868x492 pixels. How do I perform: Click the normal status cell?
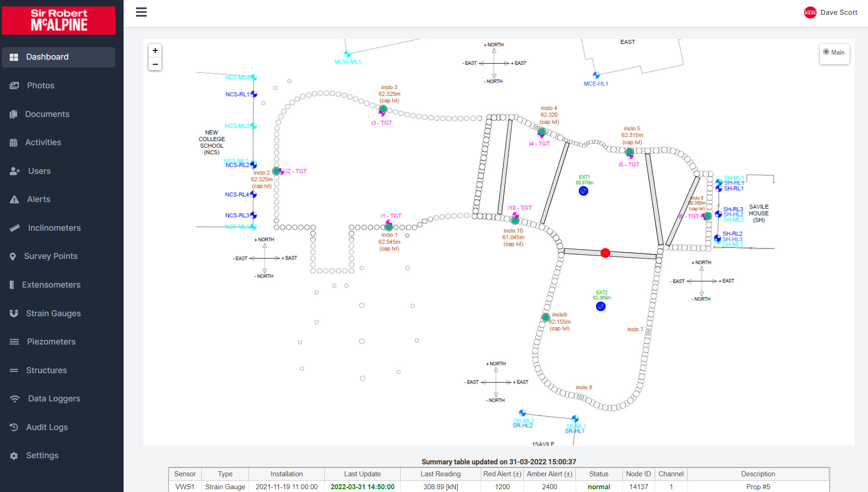point(599,486)
